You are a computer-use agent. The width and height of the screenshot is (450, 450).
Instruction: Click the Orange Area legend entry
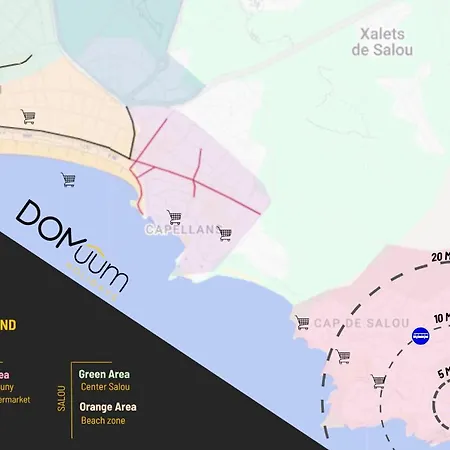pos(108,407)
